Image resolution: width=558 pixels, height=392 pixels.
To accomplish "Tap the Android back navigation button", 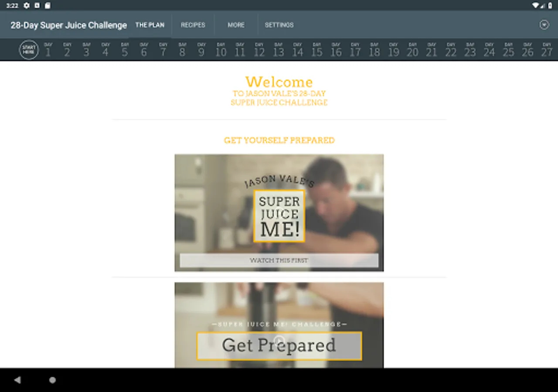I will pyautogui.click(x=17, y=380).
